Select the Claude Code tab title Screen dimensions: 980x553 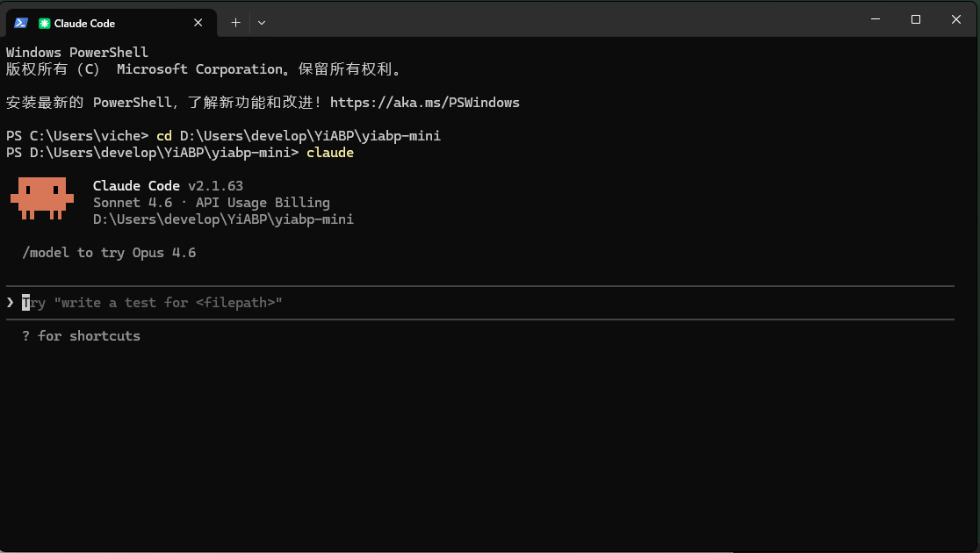84,24
